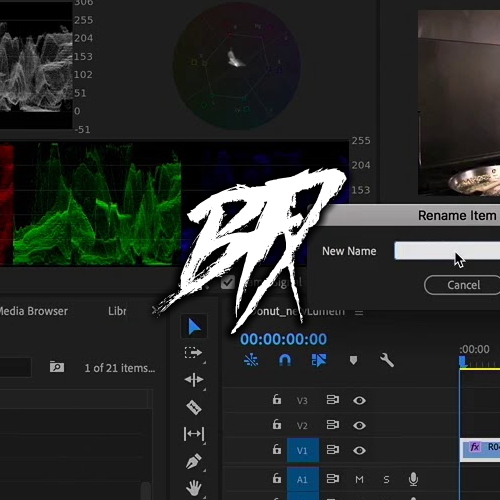Select the Slip tool

point(194,434)
